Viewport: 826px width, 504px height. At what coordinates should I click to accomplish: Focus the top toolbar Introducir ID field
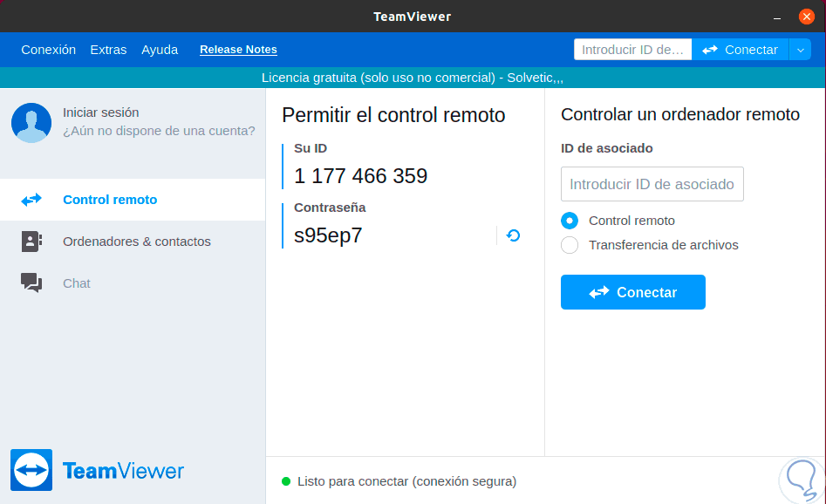(632, 50)
